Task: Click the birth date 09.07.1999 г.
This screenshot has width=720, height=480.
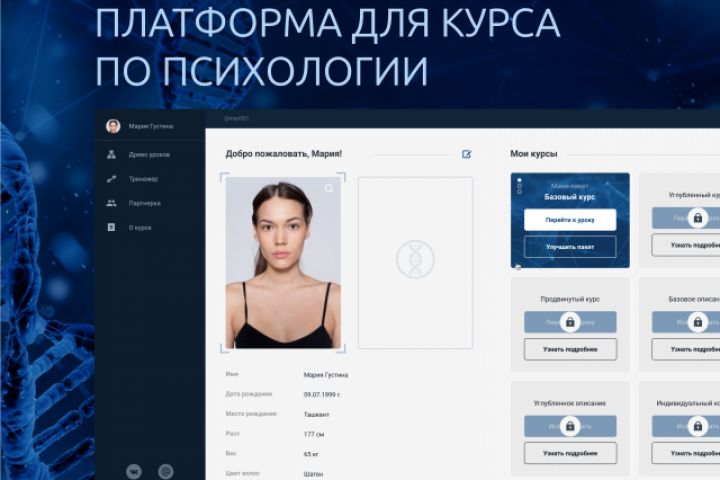Action: pos(322,395)
